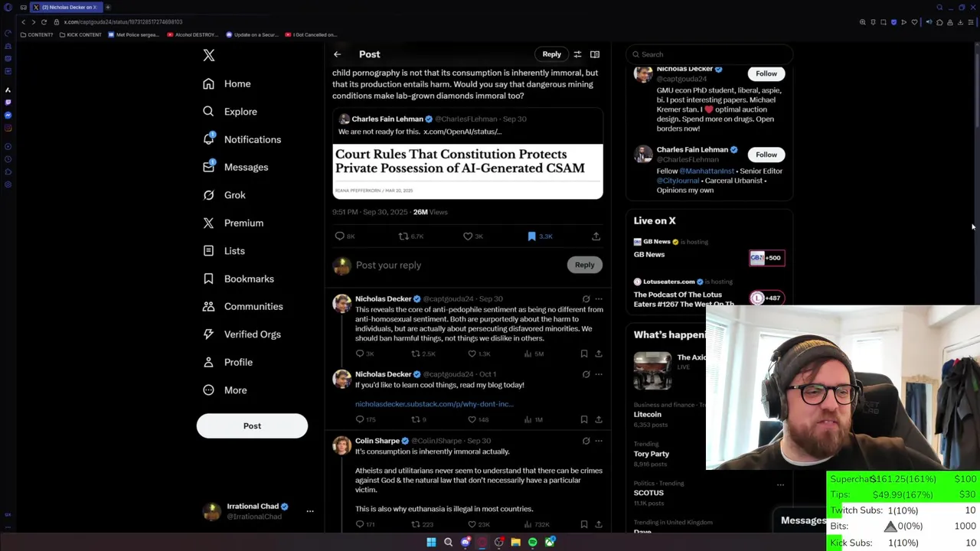View analytics for reply with 1M views
This screenshot has width=980, height=551.
pyautogui.click(x=534, y=419)
